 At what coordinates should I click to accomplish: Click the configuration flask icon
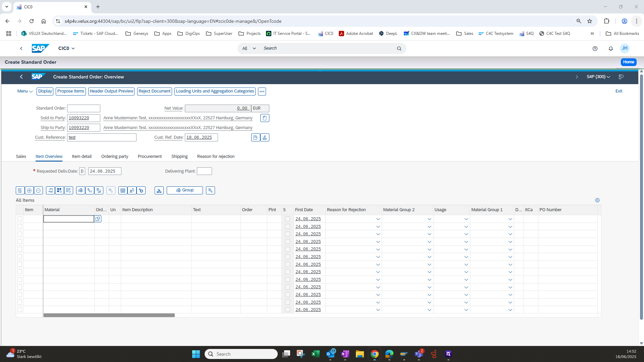tap(132, 190)
